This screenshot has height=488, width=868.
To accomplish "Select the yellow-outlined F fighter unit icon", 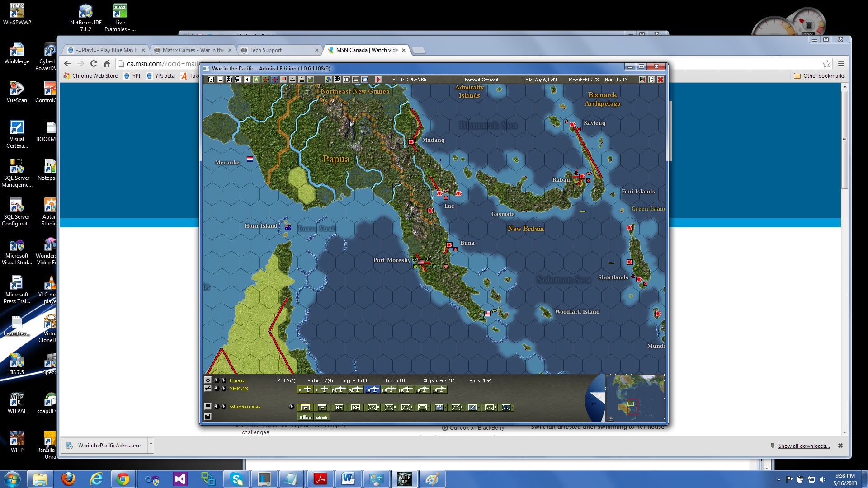I will (x=306, y=389).
